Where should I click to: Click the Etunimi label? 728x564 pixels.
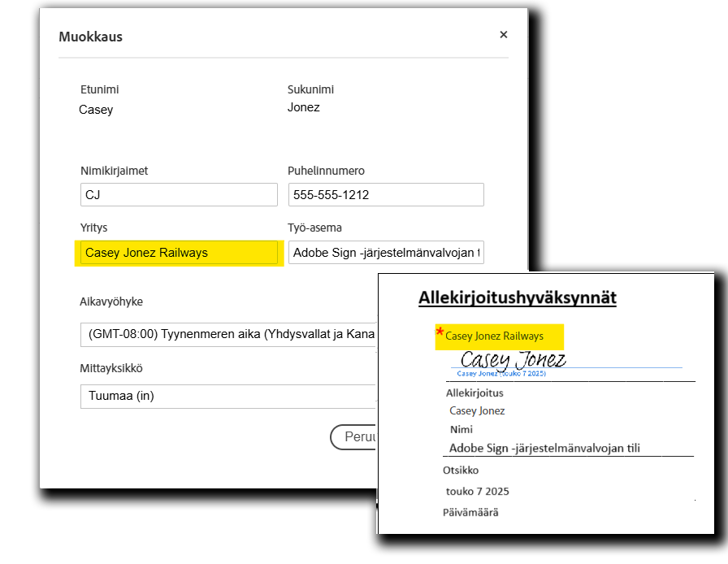point(99,89)
